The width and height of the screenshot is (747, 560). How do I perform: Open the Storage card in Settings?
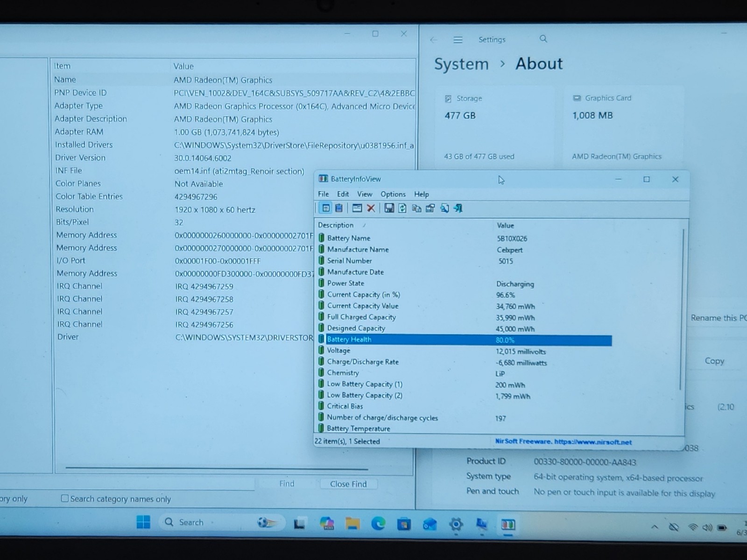tap(495, 126)
